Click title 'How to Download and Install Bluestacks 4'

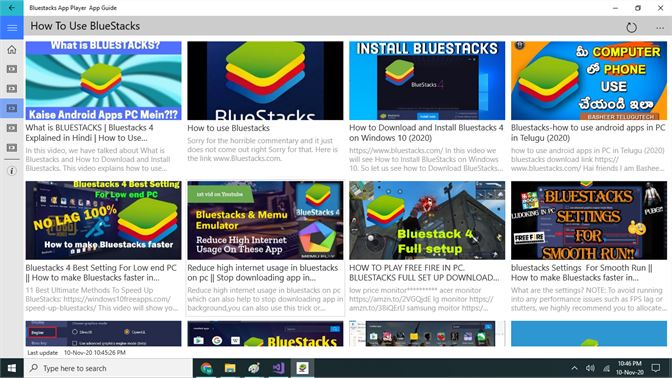pyautogui.click(x=426, y=133)
